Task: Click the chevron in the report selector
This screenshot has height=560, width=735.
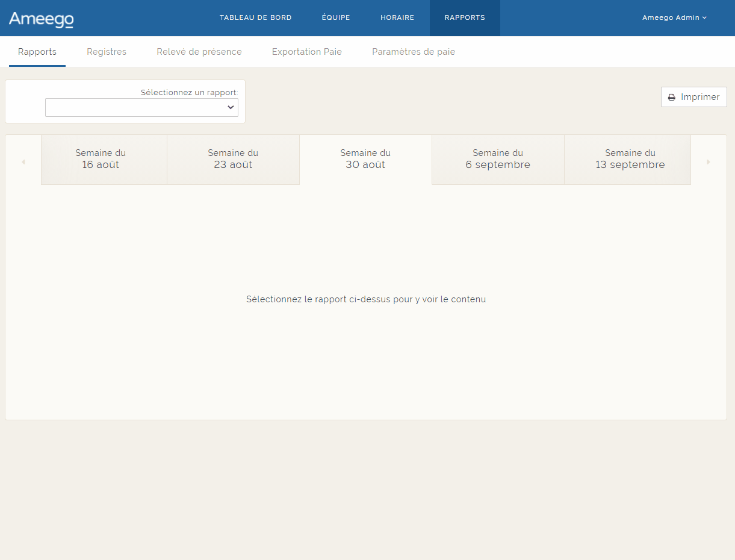Action: [x=231, y=107]
